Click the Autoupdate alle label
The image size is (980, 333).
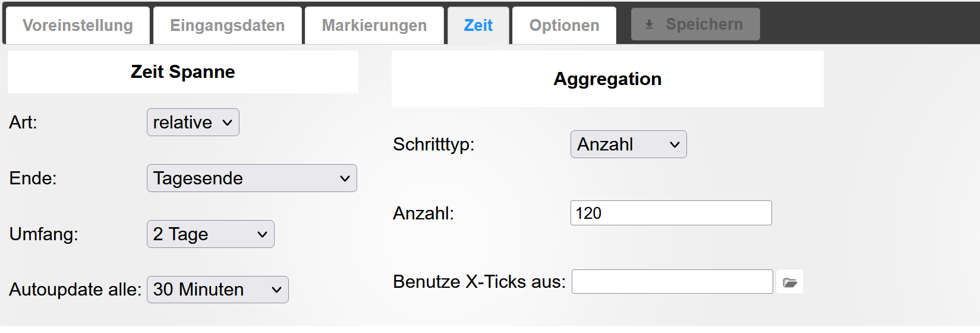75,290
